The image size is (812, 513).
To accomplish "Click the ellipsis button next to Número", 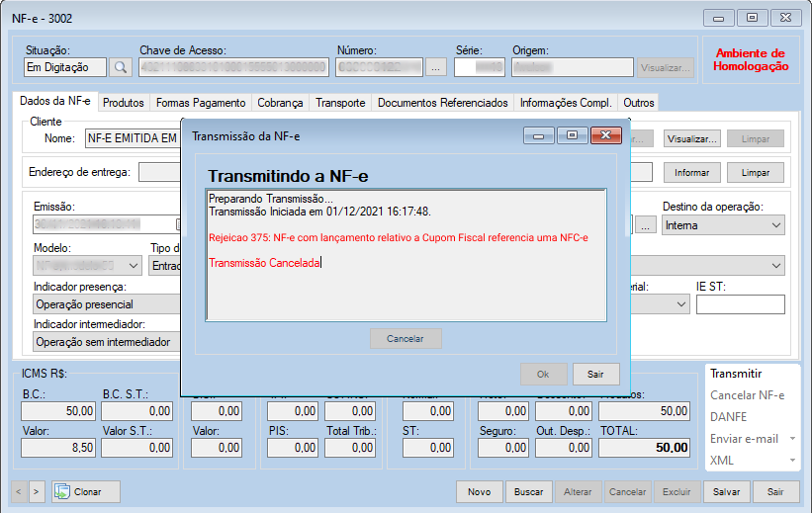I will pos(436,67).
